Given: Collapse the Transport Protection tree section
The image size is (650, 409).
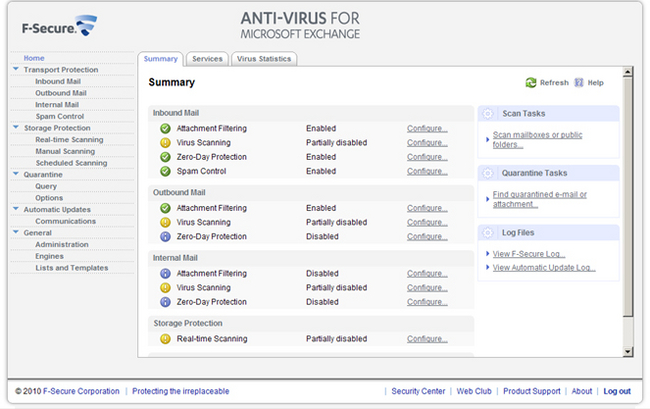Looking at the screenshot, I should pos(16,69).
